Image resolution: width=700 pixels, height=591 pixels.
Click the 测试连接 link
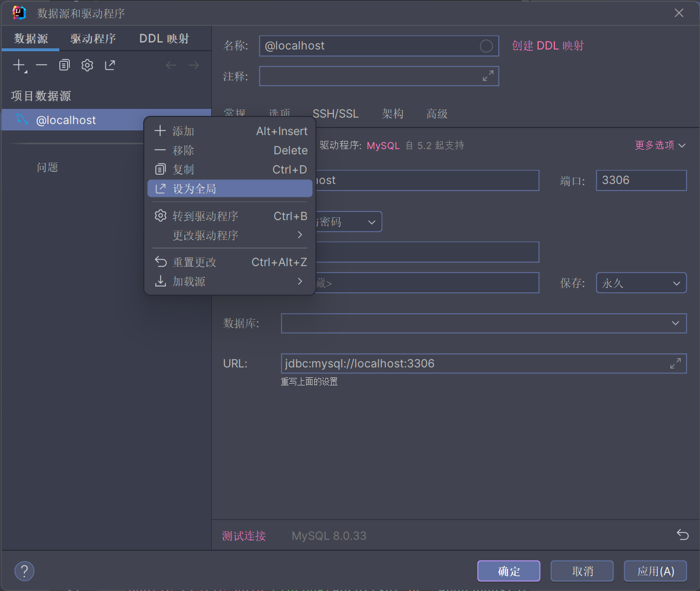(x=244, y=536)
